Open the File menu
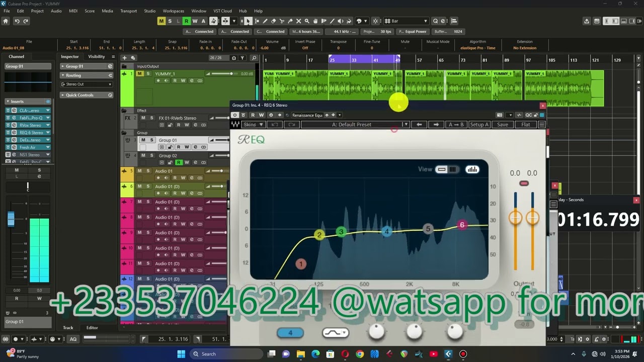 (7, 11)
